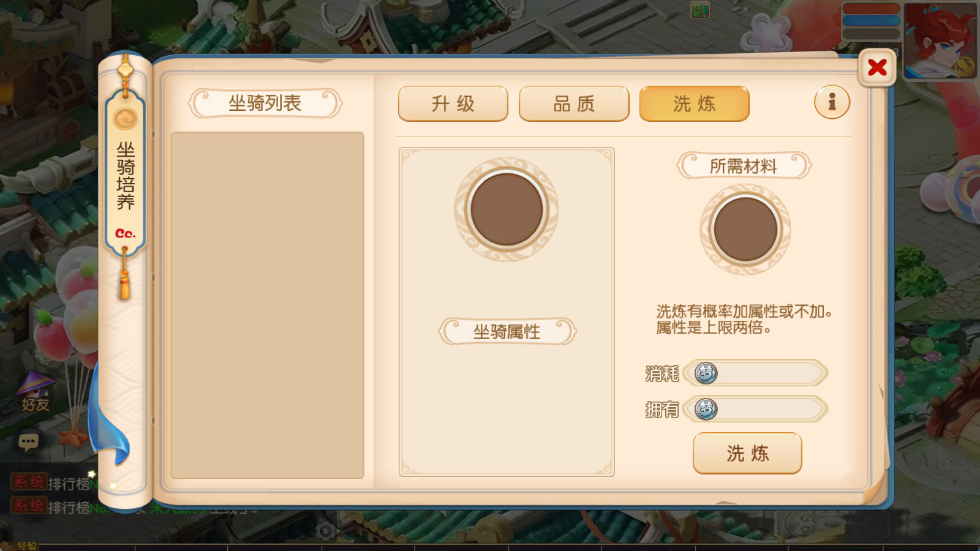This screenshot has height=551, width=980.
Task: Click the player avatar portrait
Action: click(x=940, y=40)
